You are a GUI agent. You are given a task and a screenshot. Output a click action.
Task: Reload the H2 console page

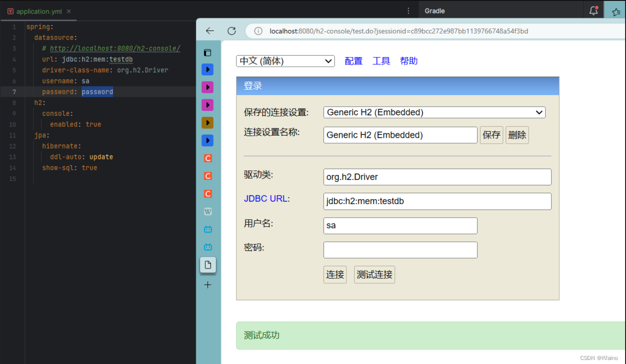point(232,31)
